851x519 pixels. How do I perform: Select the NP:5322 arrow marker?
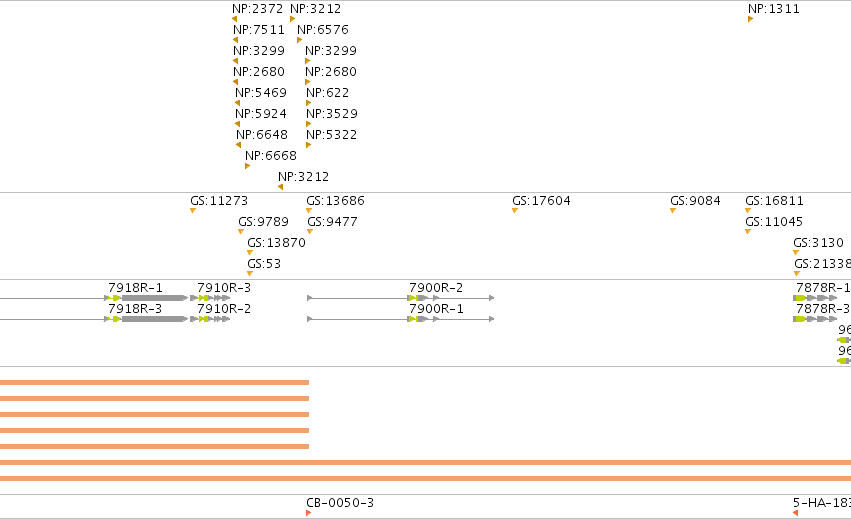point(308,145)
